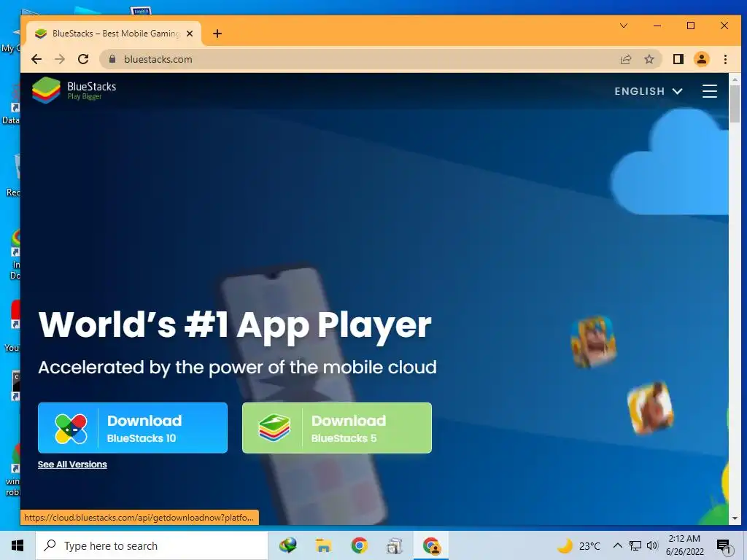
Task: Click the scrollbar down arrow
Action: click(735, 518)
